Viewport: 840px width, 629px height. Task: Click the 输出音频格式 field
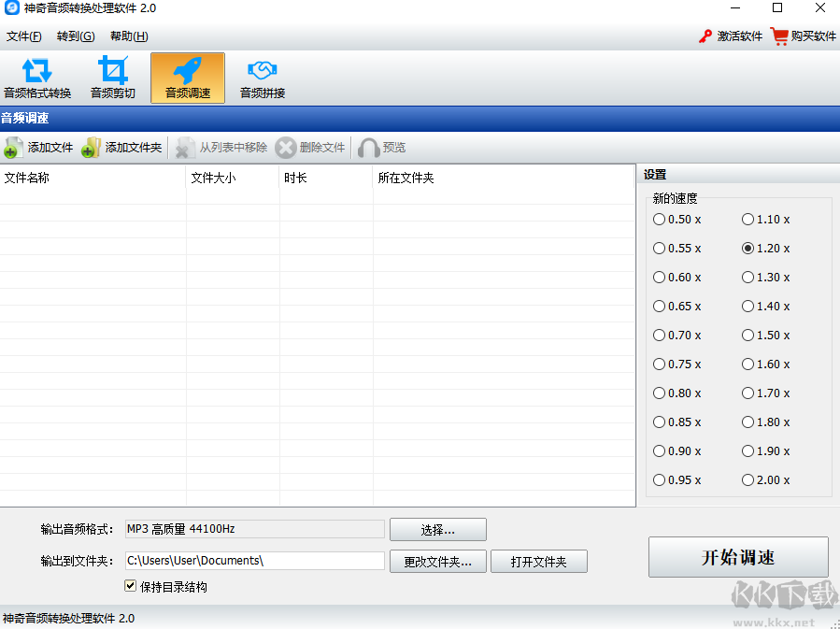pos(254,529)
